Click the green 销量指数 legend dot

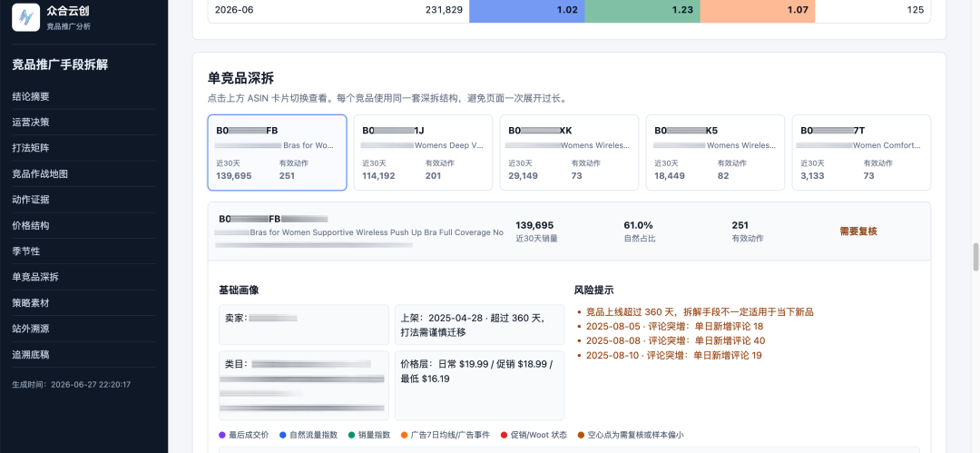click(351, 435)
